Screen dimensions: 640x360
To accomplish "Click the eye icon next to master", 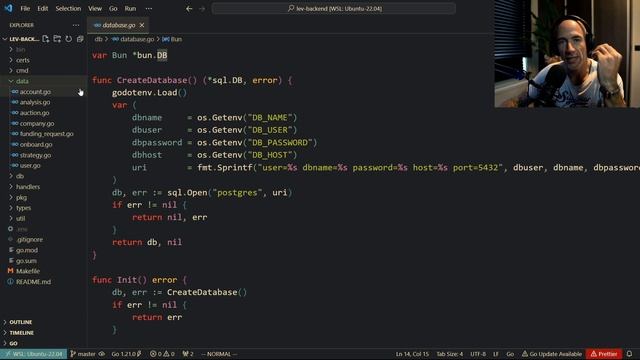I will pyautogui.click(x=102, y=354).
